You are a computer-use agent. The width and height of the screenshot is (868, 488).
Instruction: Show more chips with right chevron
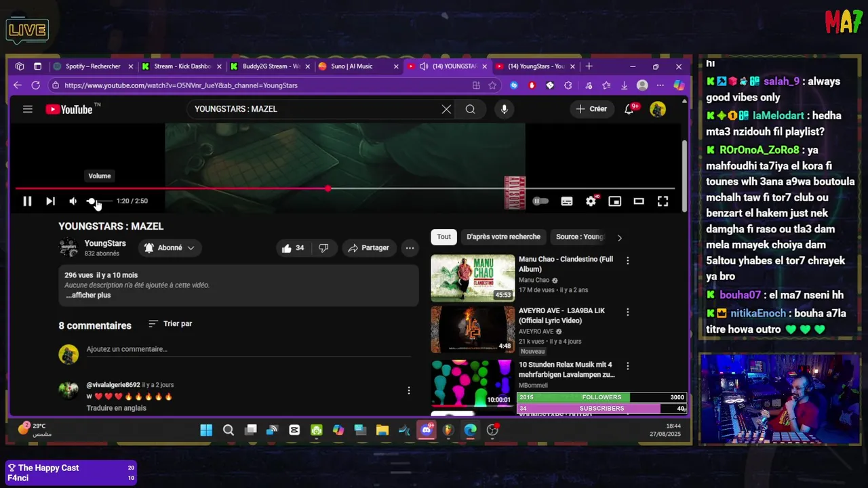tap(619, 238)
